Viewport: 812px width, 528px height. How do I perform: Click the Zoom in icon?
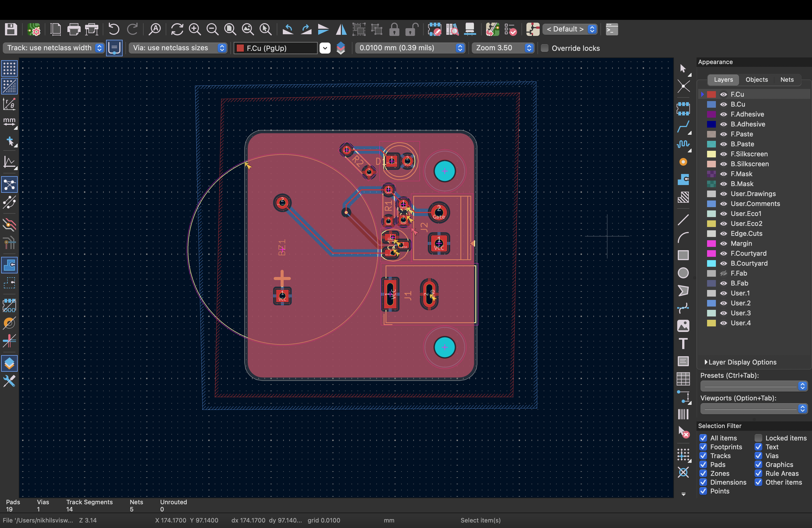(x=195, y=29)
